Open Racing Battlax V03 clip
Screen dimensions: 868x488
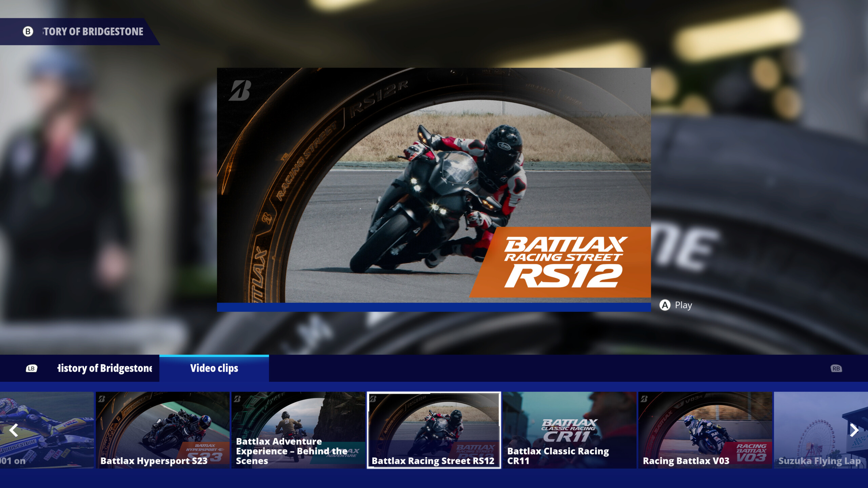(x=705, y=430)
